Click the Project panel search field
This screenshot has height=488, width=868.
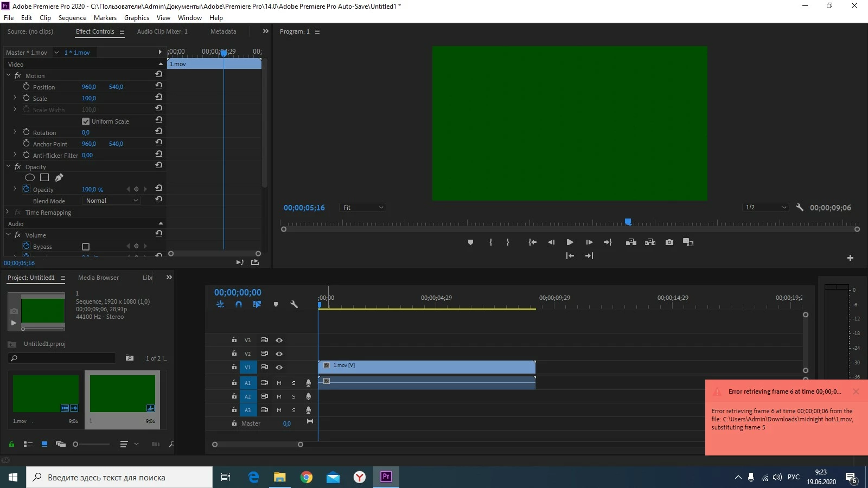pyautogui.click(x=62, y=358)
